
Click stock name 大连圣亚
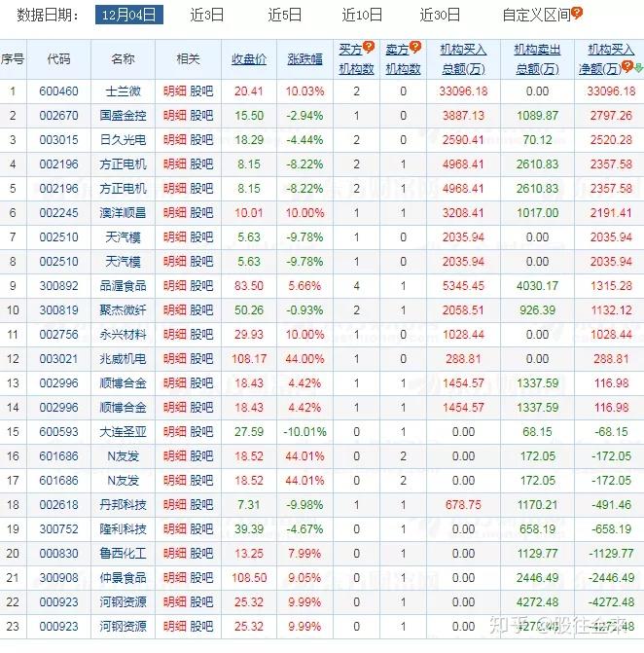point(123,432)
